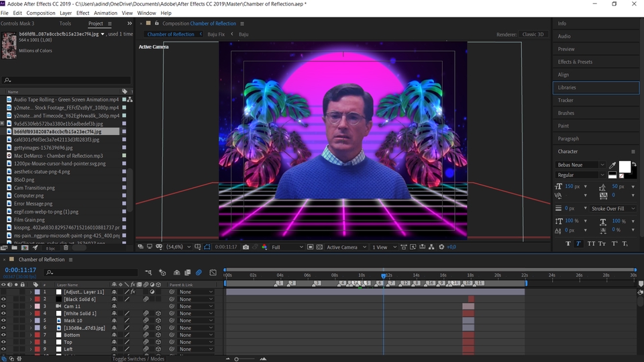The image size is (644, 362).
Task: Enable Frame Blending for the composition
Action: (x=188, y=272)
